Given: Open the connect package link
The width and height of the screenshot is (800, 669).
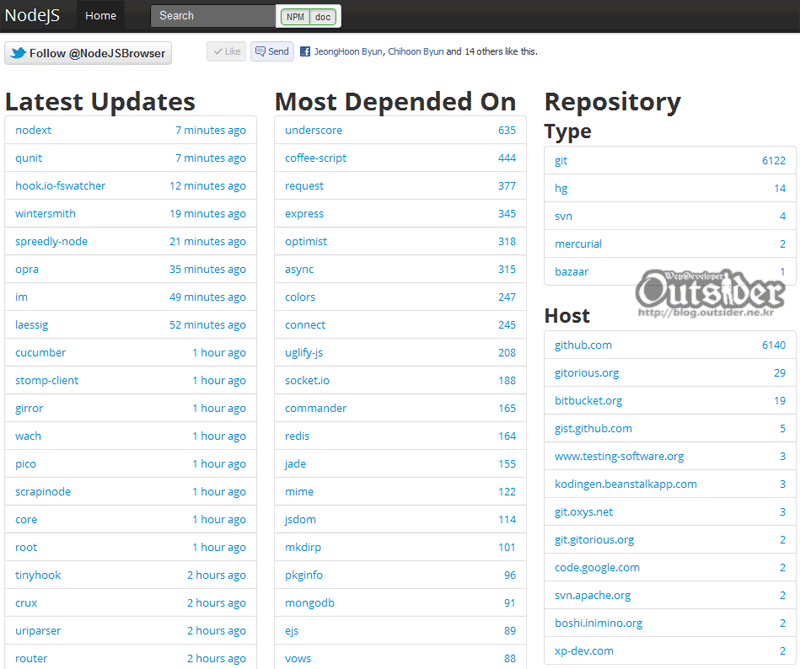Looking at the screenshot, I should point(305,325).
